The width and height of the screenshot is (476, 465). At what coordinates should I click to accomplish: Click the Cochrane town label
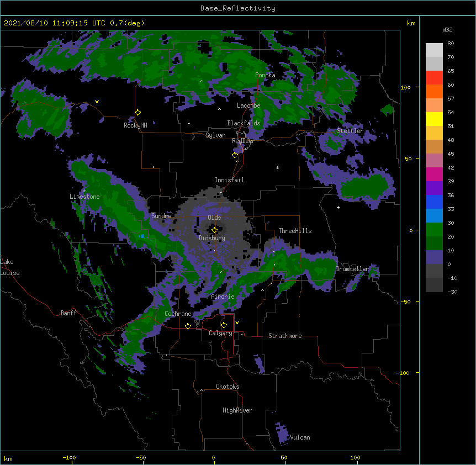(x=178, y=314)
